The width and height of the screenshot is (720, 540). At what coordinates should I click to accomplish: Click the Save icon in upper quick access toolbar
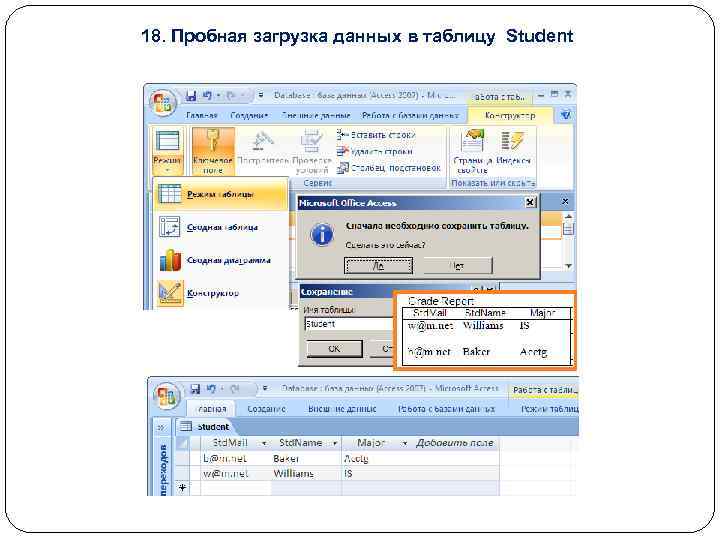191,96
